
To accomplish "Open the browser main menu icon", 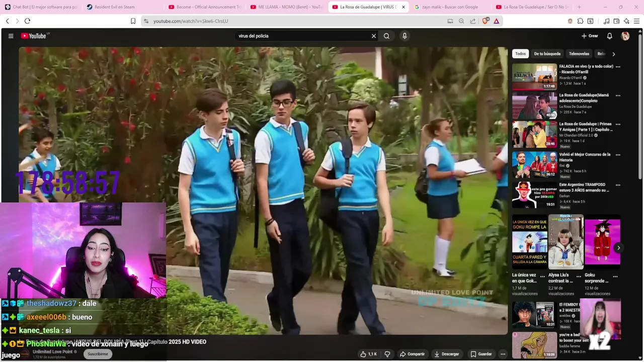I will click(636, 21).
